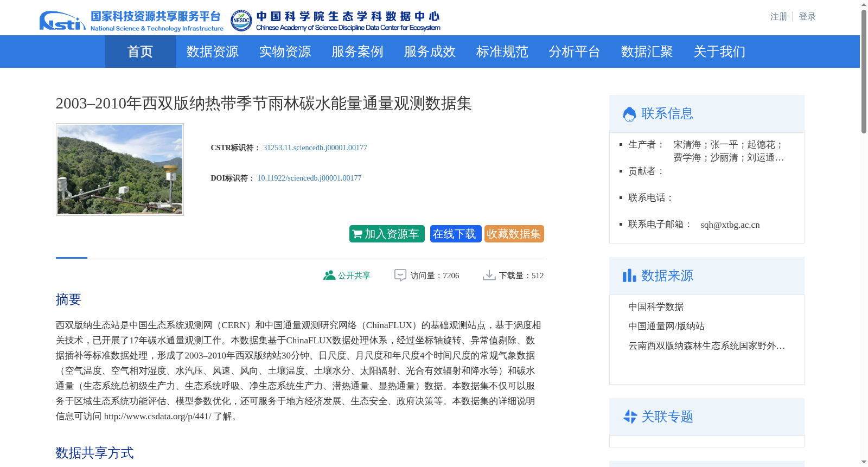Click the 云南西双版纳森林生态系统 source entry
868x467 pixels.
(706, 346)
